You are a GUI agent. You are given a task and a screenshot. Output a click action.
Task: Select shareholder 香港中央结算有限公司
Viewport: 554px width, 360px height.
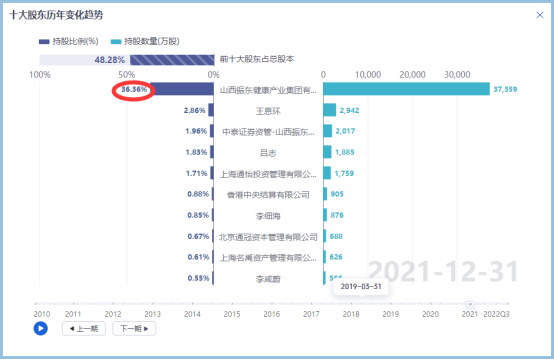click(x=268, y=195)
